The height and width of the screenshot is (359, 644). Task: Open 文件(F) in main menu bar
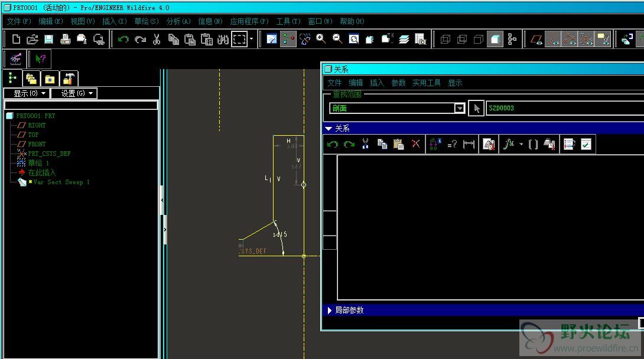click(19, 21)
